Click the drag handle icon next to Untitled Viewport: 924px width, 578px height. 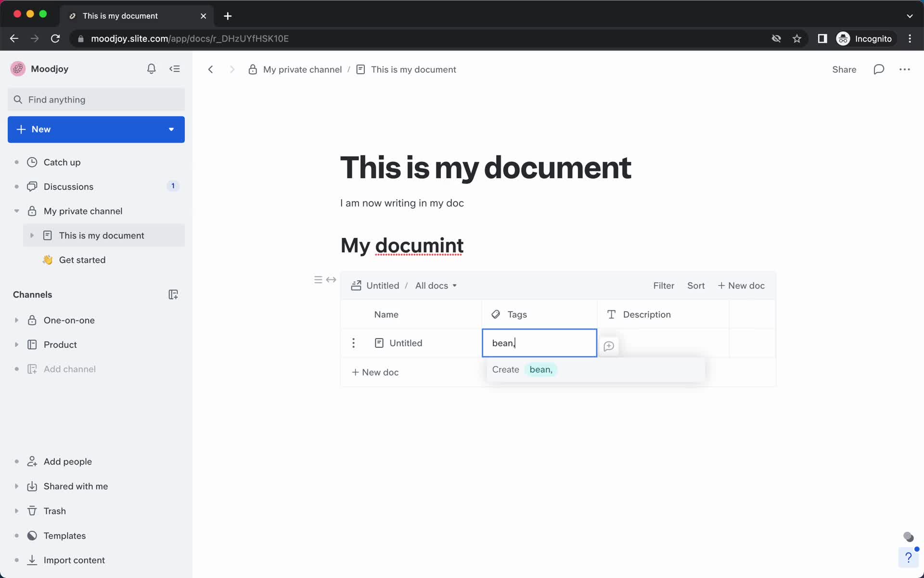tap(353, 342)
